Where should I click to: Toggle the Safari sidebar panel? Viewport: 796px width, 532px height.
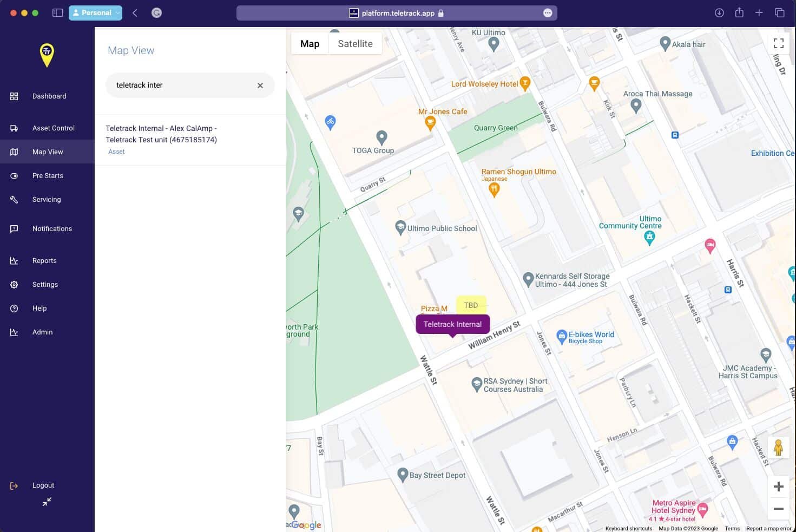click(57, 13)
